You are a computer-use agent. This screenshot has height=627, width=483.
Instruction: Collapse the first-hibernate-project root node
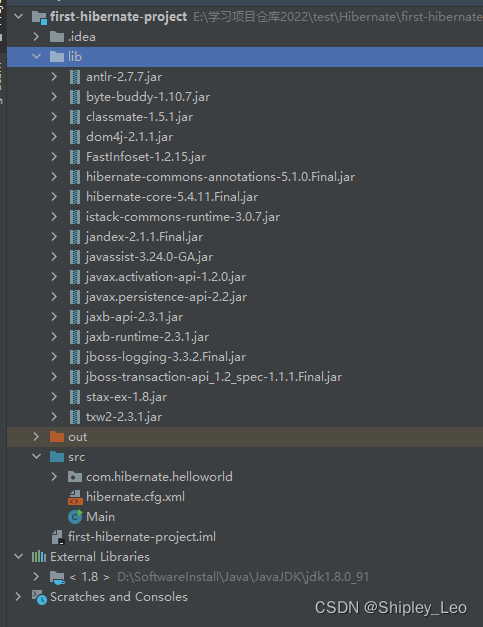(18, 17)
